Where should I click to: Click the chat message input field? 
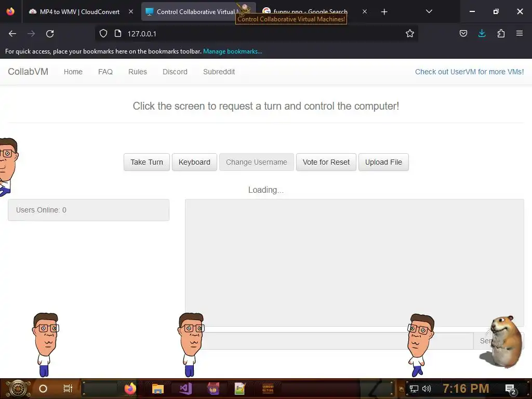tap(329, 341)
